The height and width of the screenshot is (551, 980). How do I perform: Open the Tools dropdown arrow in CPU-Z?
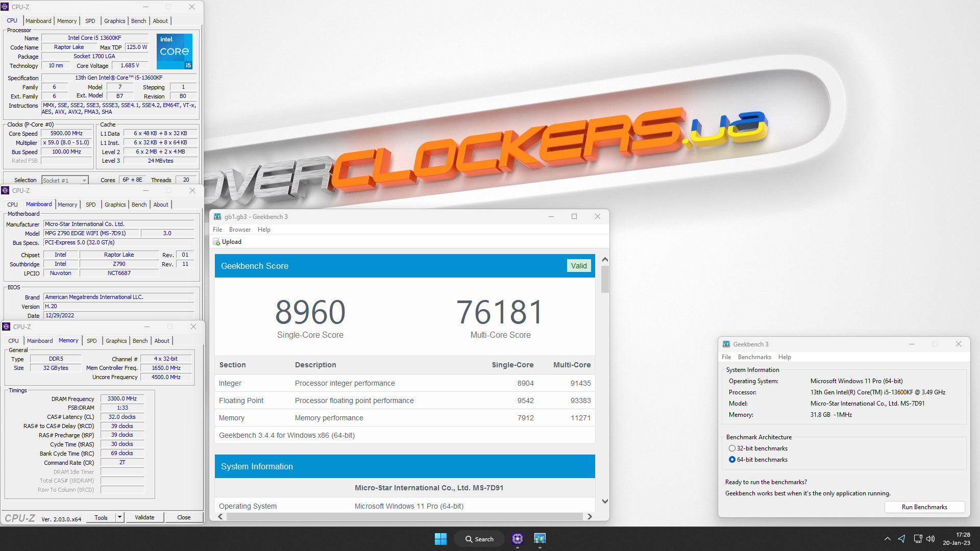click(x=119, y=517)
